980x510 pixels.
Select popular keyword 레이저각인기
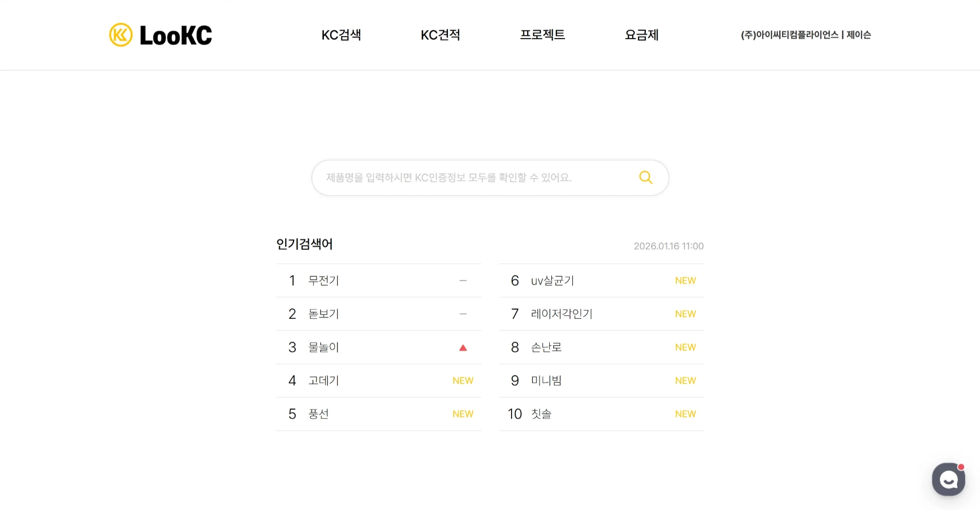562,314
